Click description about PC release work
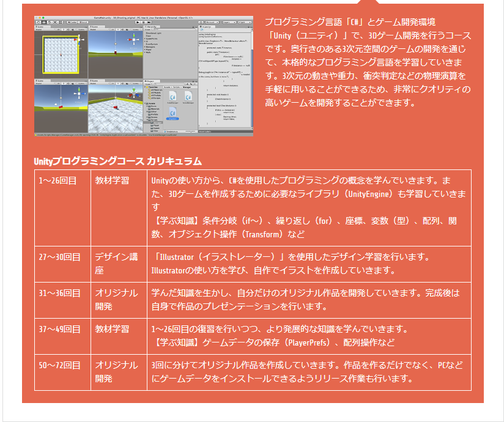504x422 pixels. coord(309,372)
